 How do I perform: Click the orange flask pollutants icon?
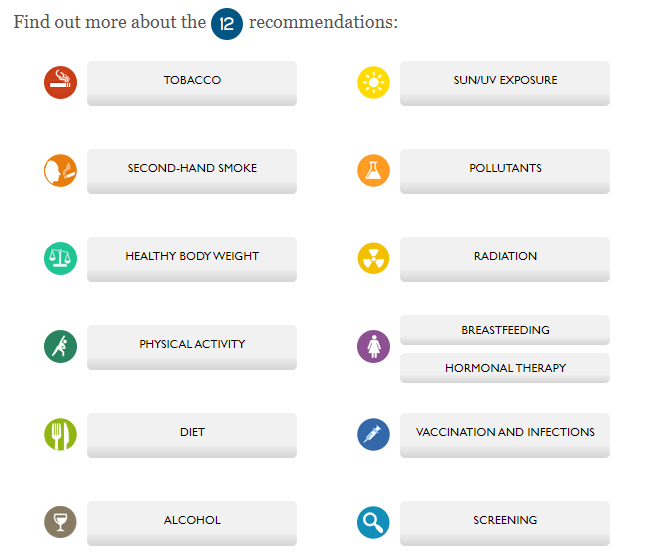click(373, 171)
